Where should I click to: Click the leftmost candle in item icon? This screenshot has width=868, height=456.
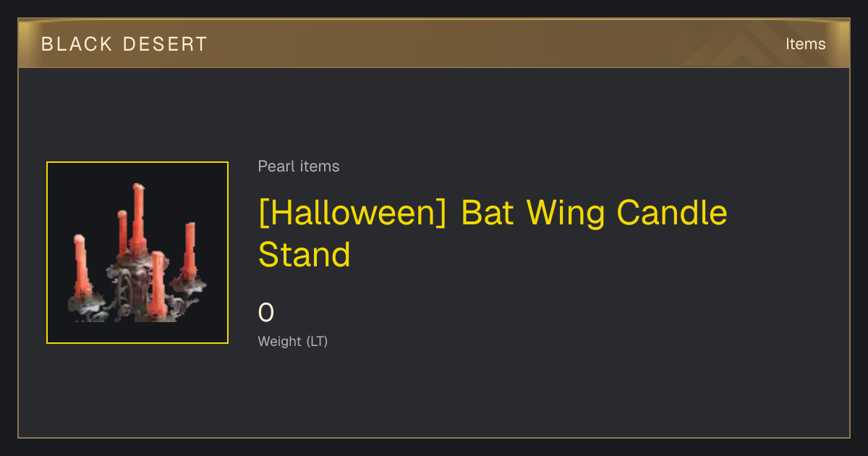[80, 265]
